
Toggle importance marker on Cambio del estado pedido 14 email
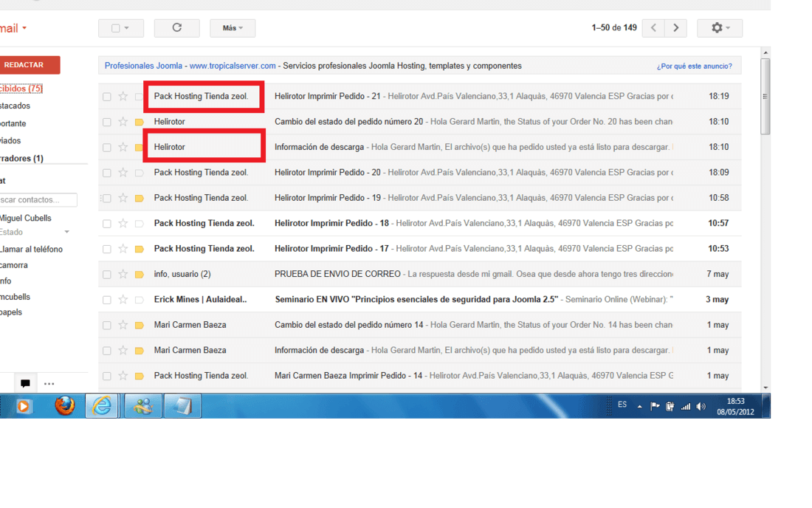tap(139, 325)
